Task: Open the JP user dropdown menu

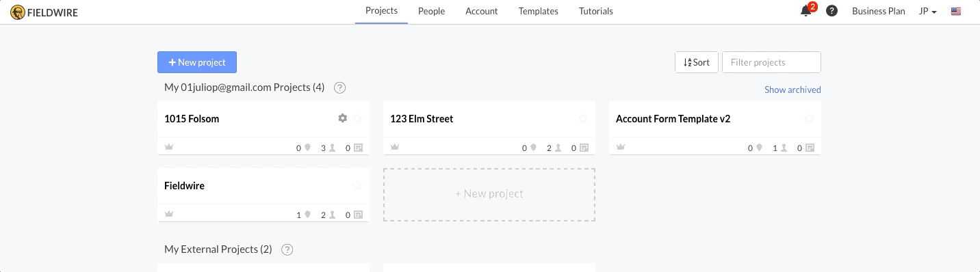Action: point(927,11)
